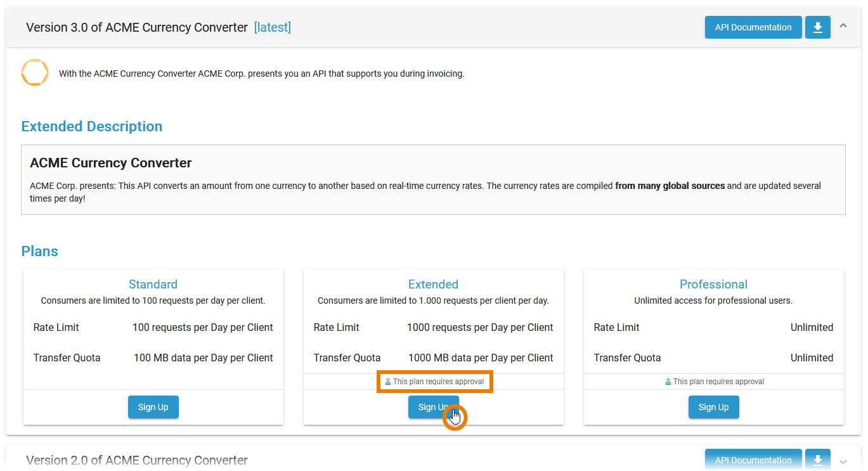Collapse the Version 3.0 panel
Screen dimensions: 868x471
[x=843, y=26]
